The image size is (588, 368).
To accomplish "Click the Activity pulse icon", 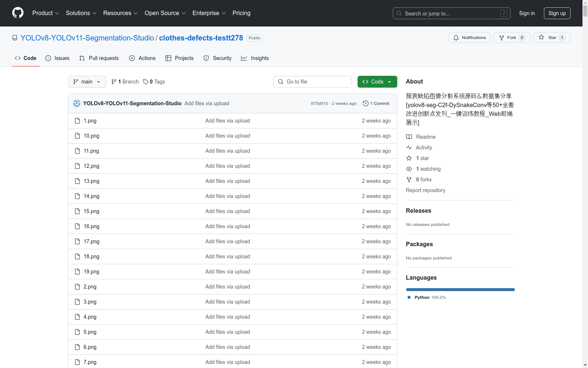I will 409,148.
